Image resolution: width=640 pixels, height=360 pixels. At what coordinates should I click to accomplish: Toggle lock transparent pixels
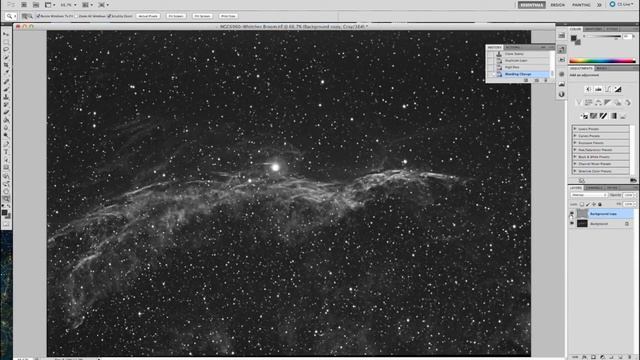click(x=582, y=204)
